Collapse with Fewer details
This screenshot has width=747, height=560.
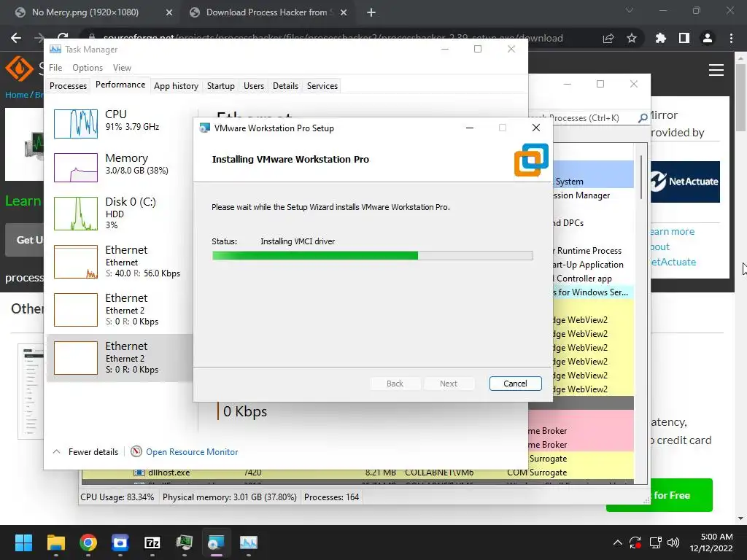(86, 452)
